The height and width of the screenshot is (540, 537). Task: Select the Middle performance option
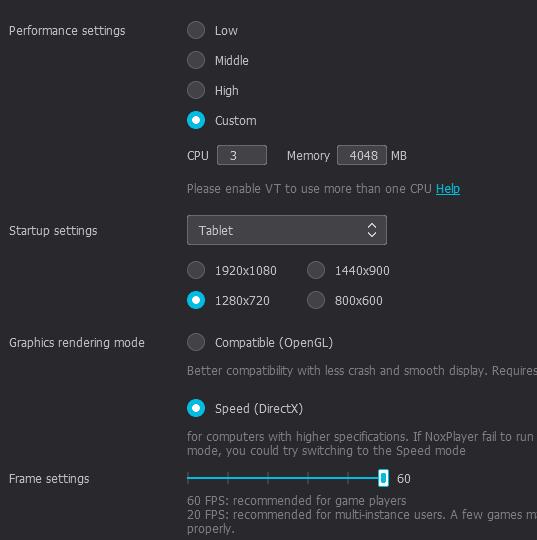point(196,60)
